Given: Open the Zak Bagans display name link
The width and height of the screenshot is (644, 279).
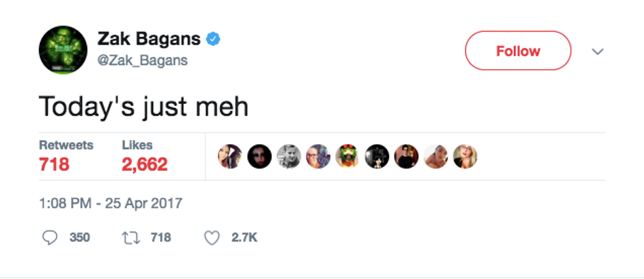Looking at the screenshot, I should click(x=149, y=39).
